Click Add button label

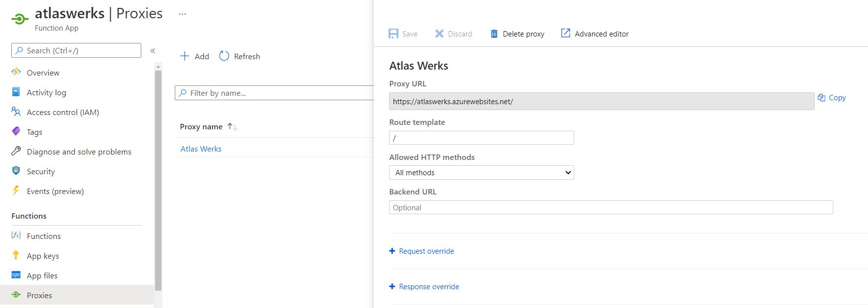pyautogui.click(x=201, y=56)
